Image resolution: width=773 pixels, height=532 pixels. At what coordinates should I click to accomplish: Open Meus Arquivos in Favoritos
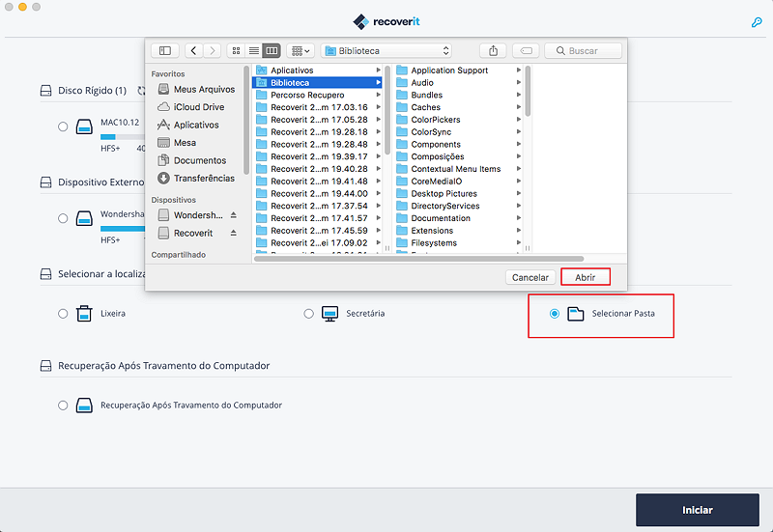(x=196, y=89)
